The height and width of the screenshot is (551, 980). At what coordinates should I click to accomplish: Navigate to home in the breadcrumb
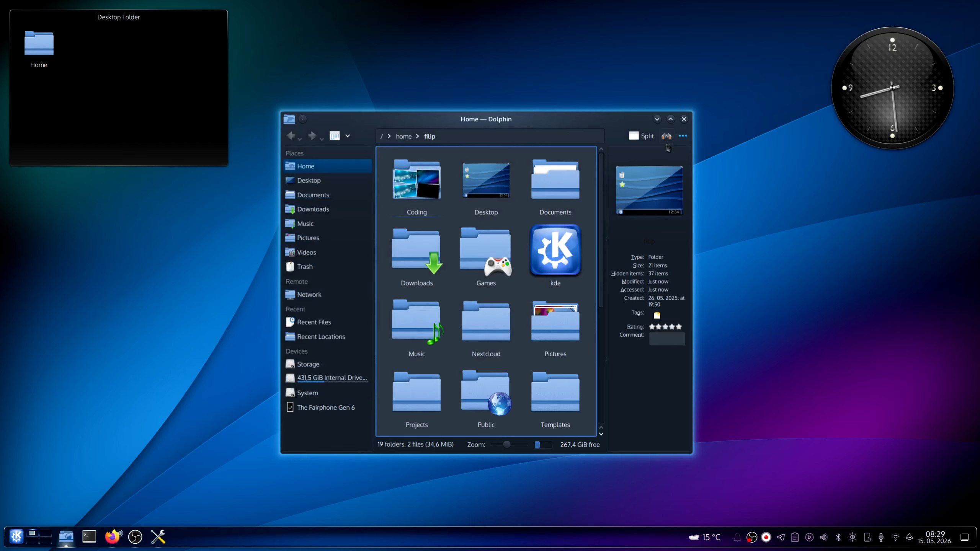coord(403,136)
